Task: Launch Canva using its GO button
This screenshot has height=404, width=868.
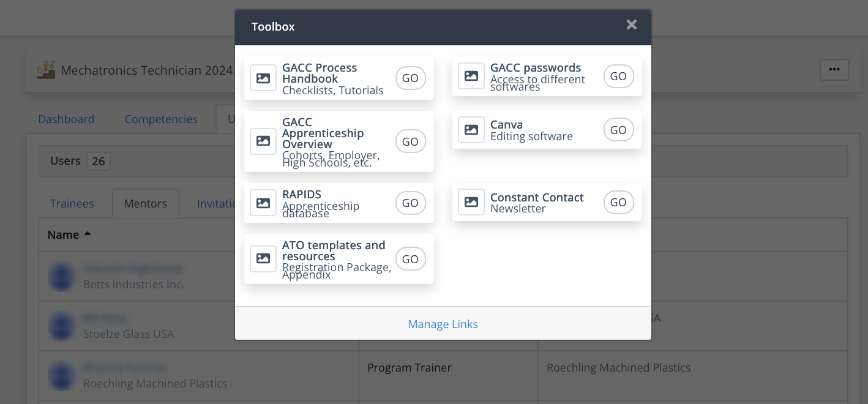Action: tap(618, 130)
